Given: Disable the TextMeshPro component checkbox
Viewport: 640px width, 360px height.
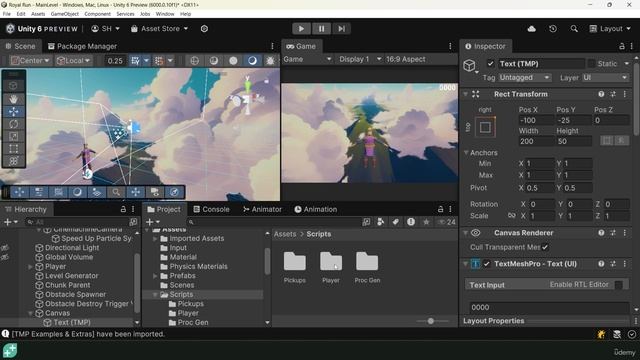Looking at the screenshot, I should (x=486, y=264).
